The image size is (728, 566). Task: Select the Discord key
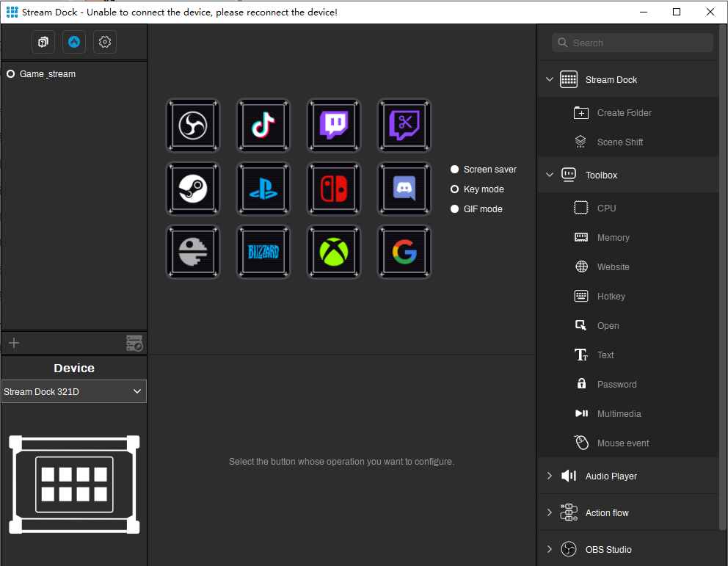tap(404, 189)
